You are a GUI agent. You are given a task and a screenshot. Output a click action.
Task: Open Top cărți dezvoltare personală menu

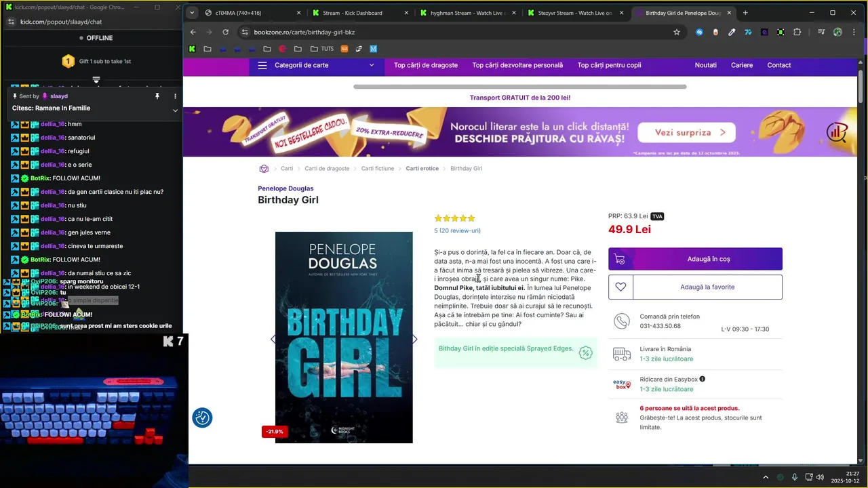coord(517,65)
